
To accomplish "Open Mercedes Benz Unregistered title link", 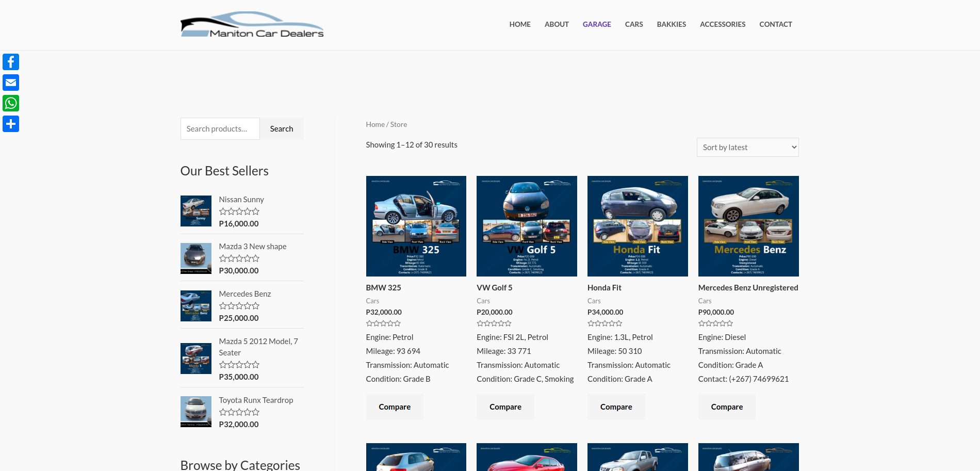I will (748, 288).
